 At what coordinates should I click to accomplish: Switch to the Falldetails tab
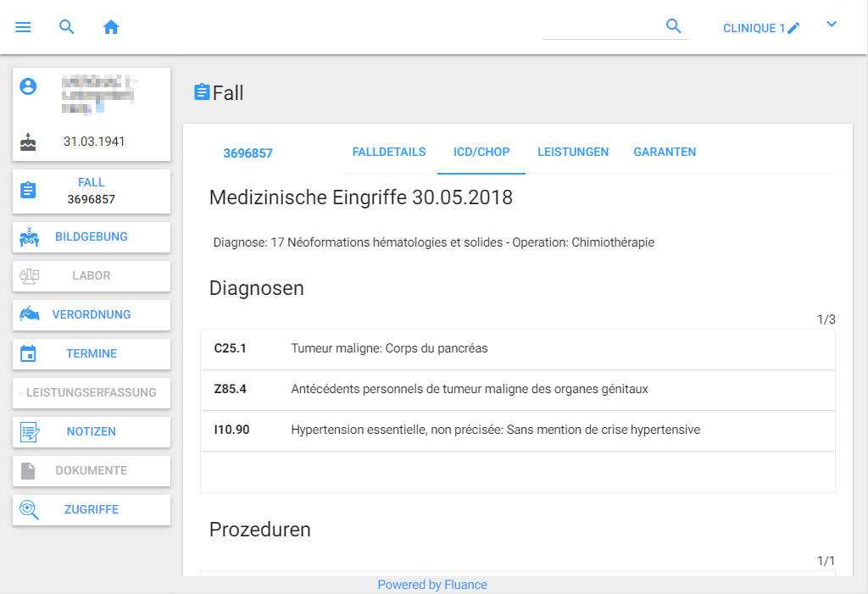coord(389,153)
